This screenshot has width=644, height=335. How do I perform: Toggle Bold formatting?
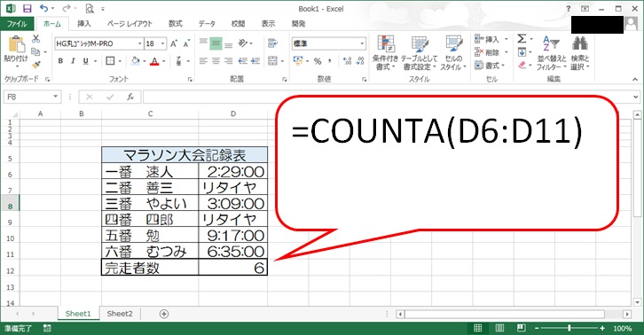60,61
